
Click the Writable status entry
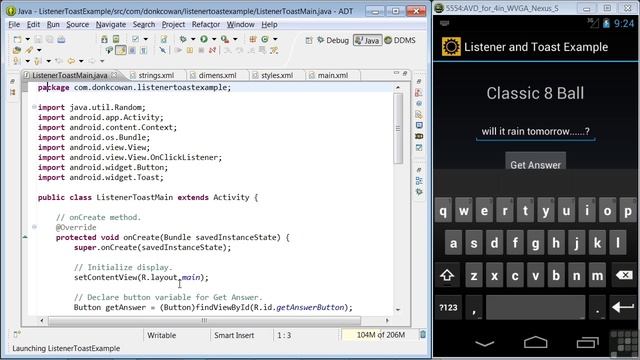162,335
